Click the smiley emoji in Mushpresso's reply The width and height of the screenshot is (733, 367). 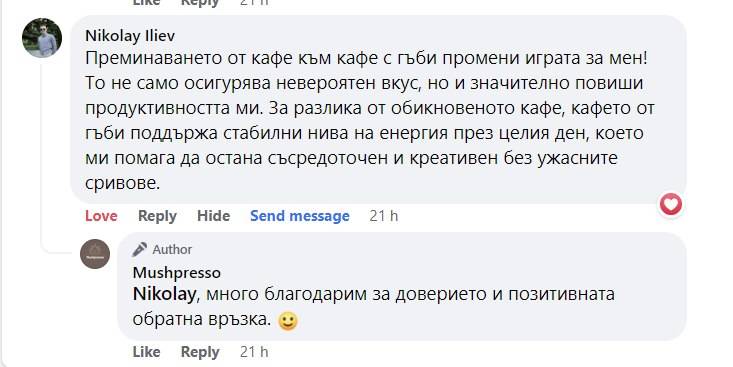(x=288, y=321)
